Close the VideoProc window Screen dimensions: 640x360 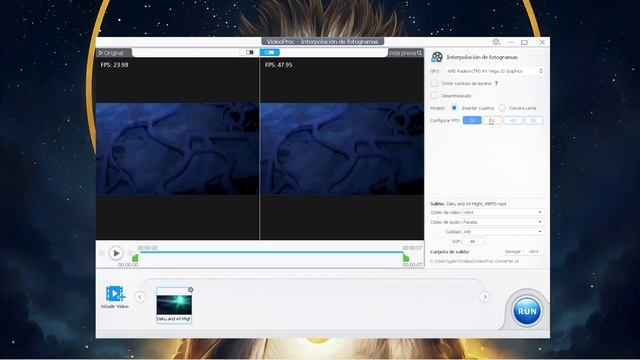click(x=542, y=42)
